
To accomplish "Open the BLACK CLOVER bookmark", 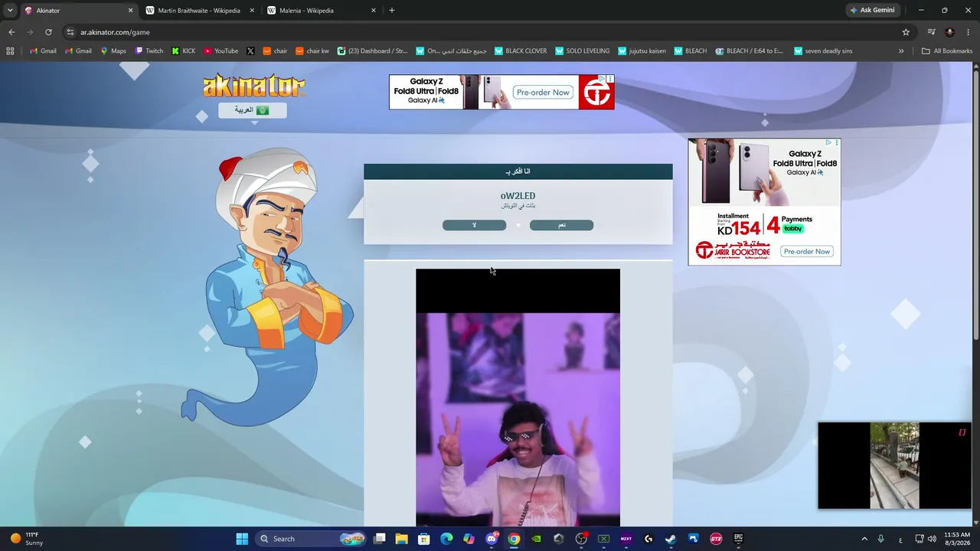I will point(520,51).
